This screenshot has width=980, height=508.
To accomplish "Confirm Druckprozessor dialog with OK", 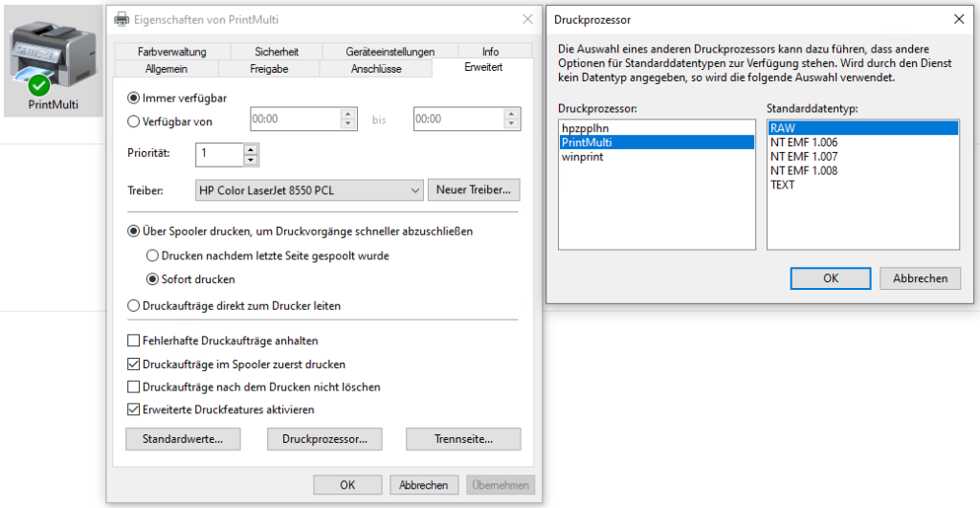I will (x=830, y=278).
